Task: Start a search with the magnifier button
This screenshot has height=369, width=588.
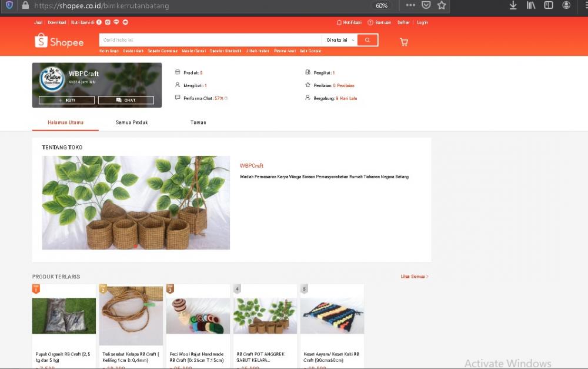Action: coord(368,39)
